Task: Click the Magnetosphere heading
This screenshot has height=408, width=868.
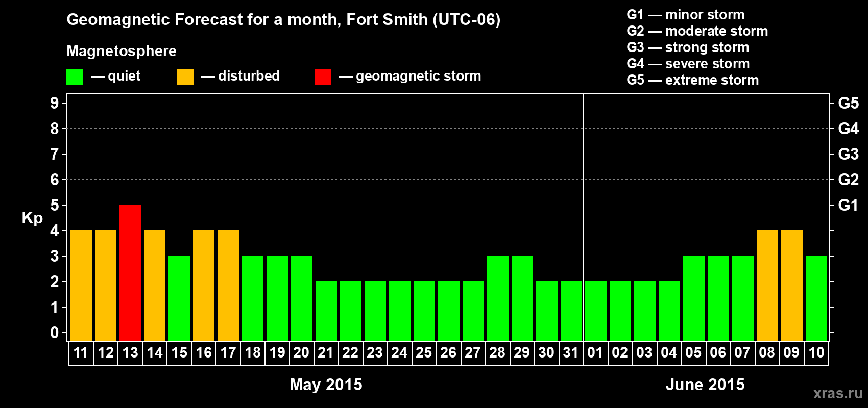Action: click(122, 51)
